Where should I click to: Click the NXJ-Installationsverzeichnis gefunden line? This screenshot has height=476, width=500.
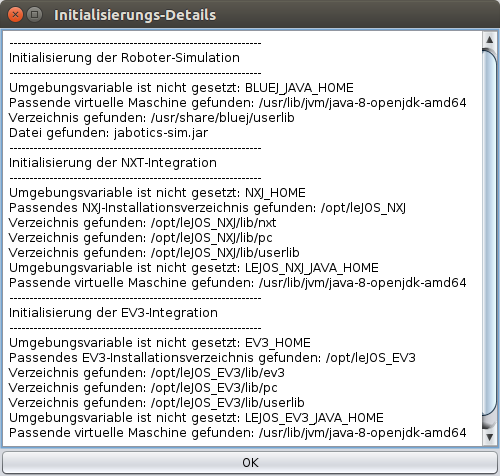point(207,208)
